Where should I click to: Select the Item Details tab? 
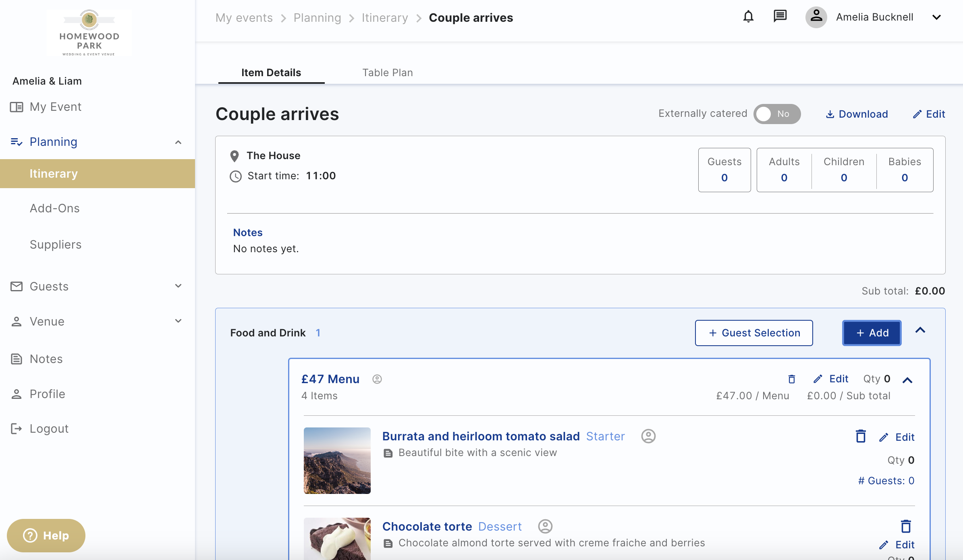[271, 73]
